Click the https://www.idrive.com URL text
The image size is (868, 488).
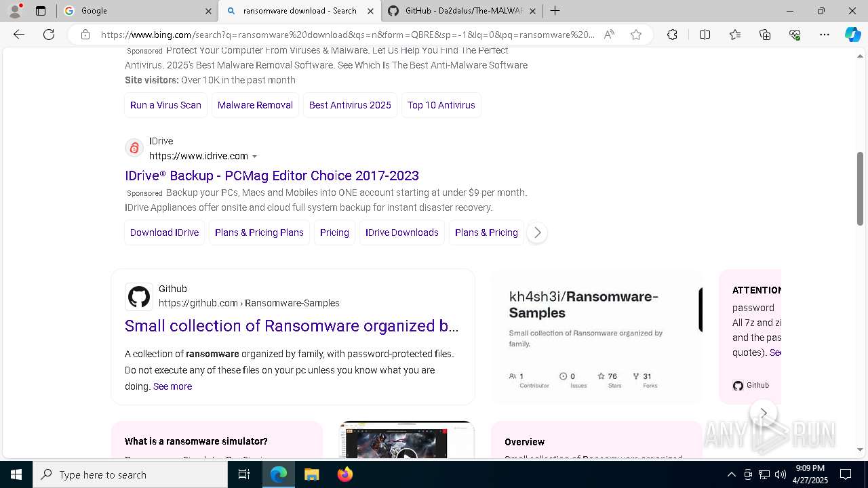pyautogui.click(x=199, y=156)
